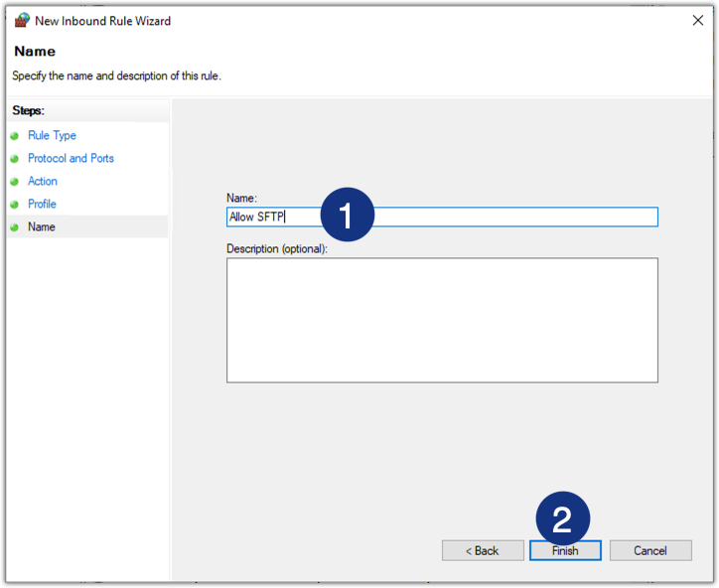This screenshot has width=719, height=588.
Task: Click Finish to create the rule
Action: (x=565, y=550)
